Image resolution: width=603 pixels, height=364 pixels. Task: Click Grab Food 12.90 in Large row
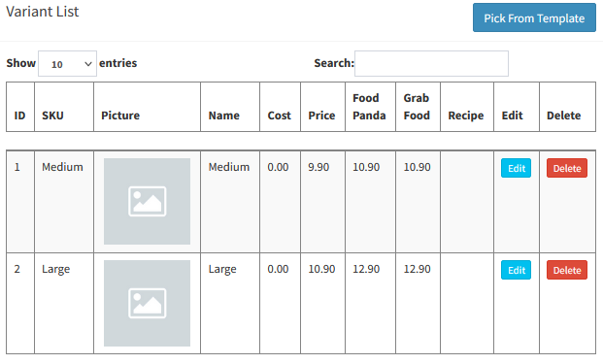[417, 269]
